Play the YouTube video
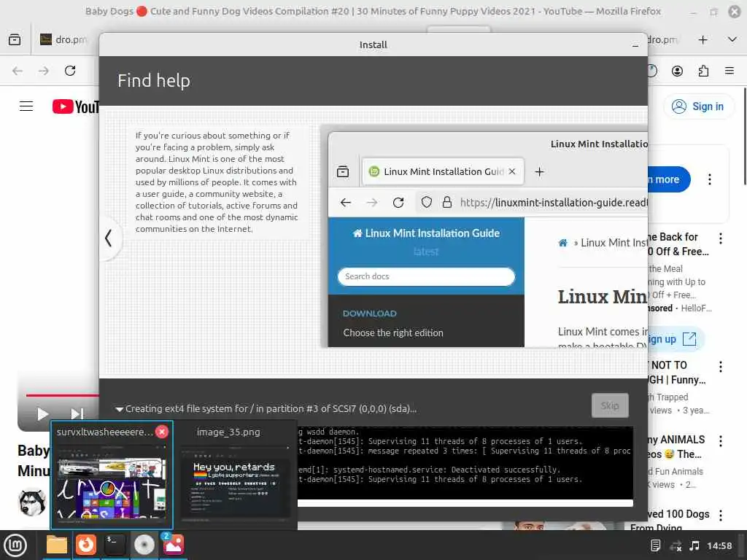Image resolution: width=747 pixels, height=560 pixels. 42,414
